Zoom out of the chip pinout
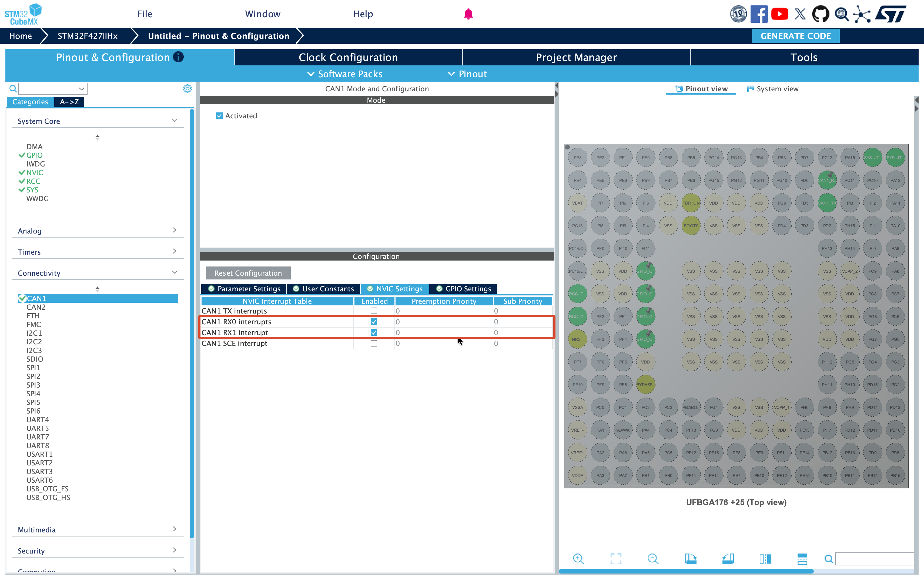This screenshot has height=580, width=924. click(653, 559)
